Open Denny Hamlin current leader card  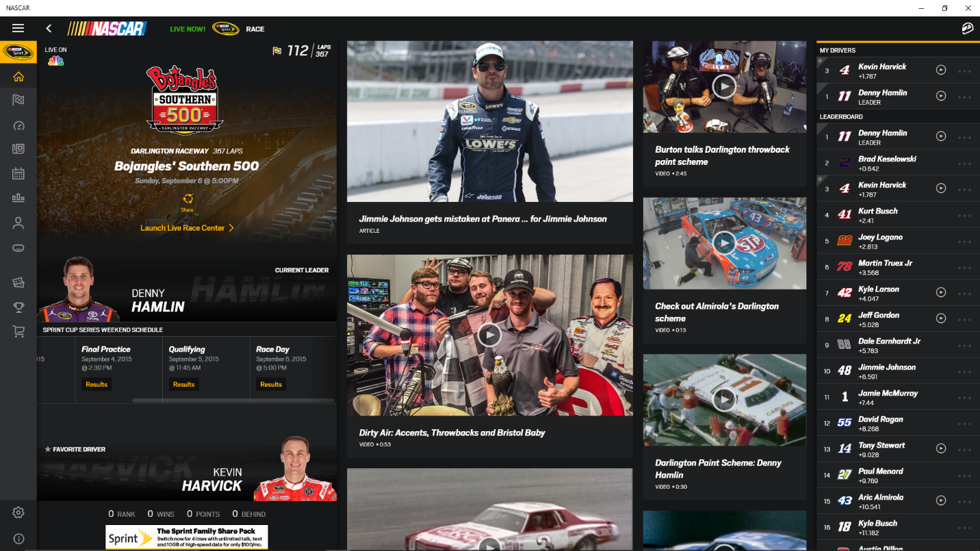187,288
